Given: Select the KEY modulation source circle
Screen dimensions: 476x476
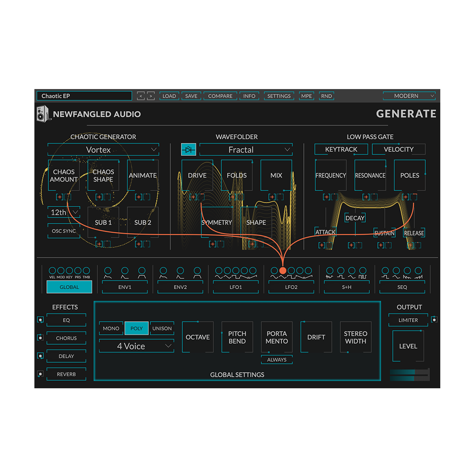Looking at the screenshot, I should 69,271.
